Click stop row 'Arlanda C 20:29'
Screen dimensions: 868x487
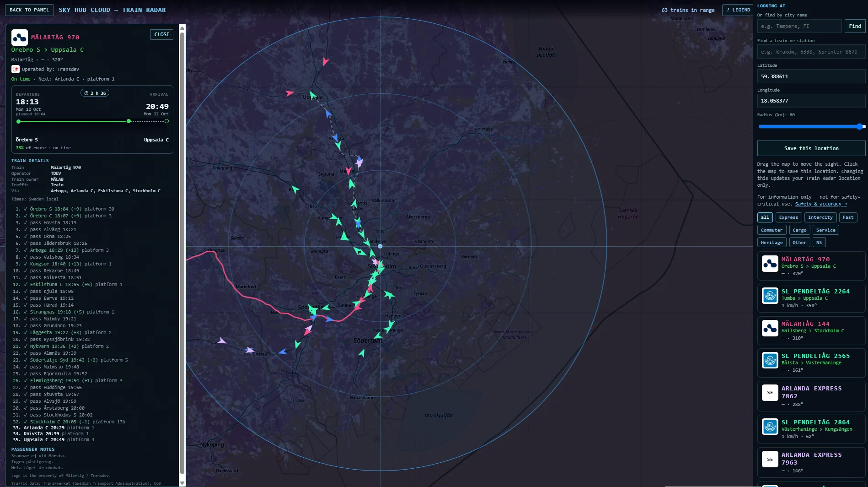(x=54, y=428)
